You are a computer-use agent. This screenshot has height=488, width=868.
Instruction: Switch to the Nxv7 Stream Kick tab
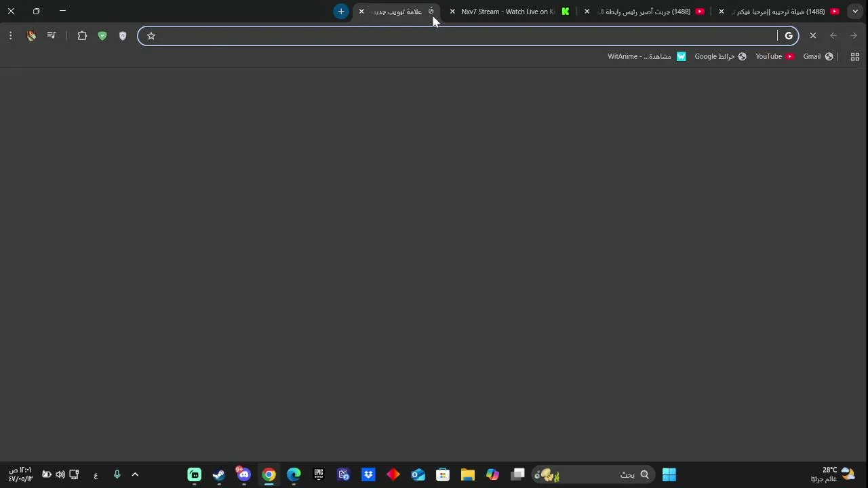(x=509, y=12)
